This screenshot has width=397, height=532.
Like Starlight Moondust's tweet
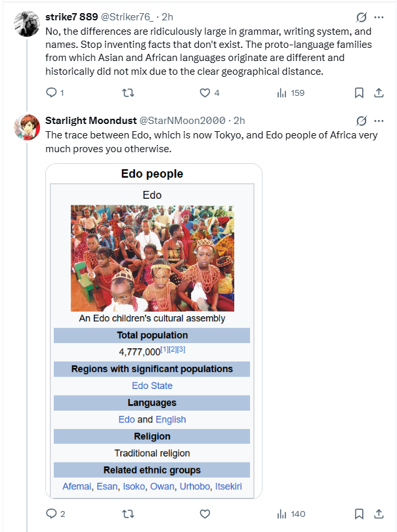pyautogui.click(x=205, y=514)
